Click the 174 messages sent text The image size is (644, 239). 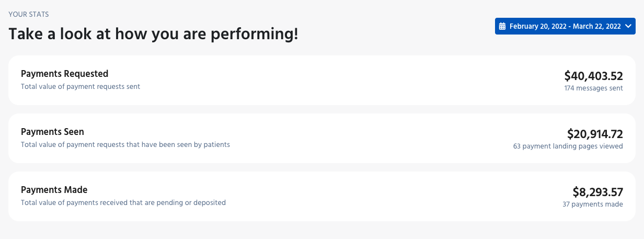593,88
